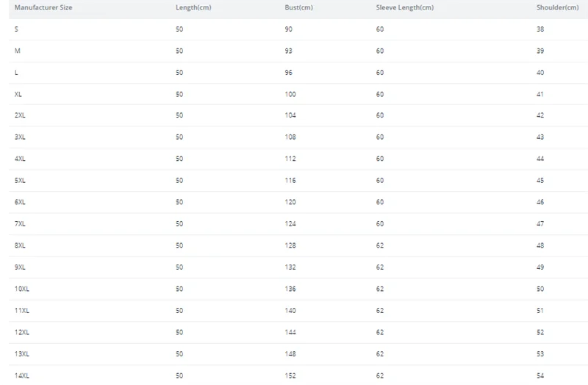
Task: Click the Manufacturer Size column header
Action: tap(43, 7)
